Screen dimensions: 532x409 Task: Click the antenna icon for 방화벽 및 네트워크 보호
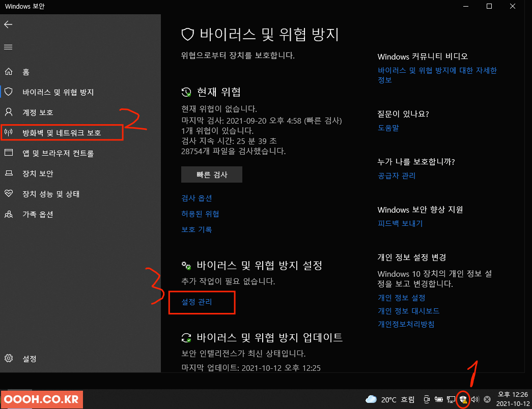click(9, 132)
